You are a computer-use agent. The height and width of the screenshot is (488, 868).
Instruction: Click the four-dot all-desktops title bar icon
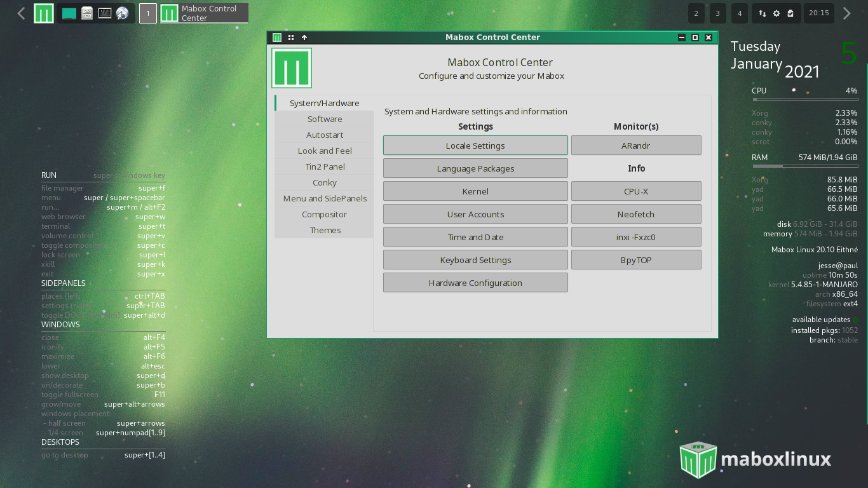coord(291,37)
